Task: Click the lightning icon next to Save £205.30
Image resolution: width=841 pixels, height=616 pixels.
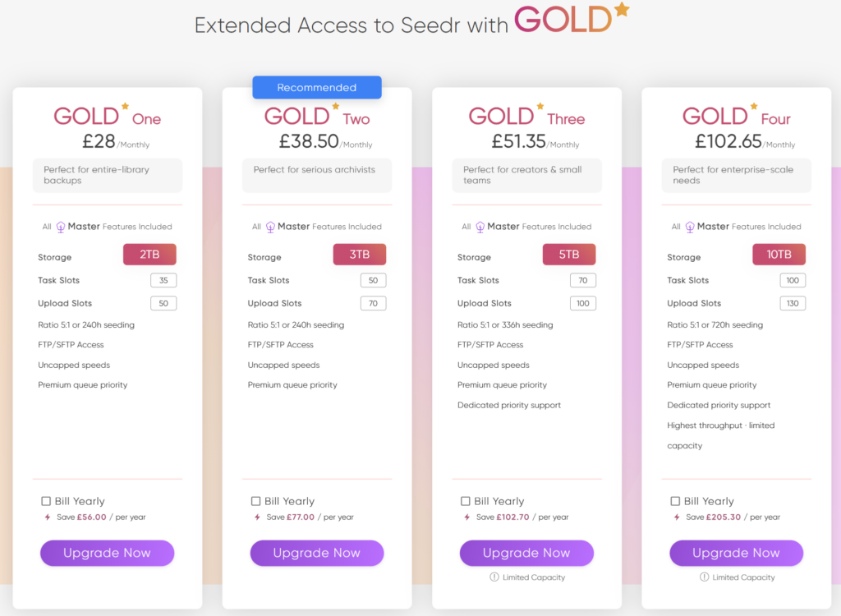Action: click(x=677, y=517)
